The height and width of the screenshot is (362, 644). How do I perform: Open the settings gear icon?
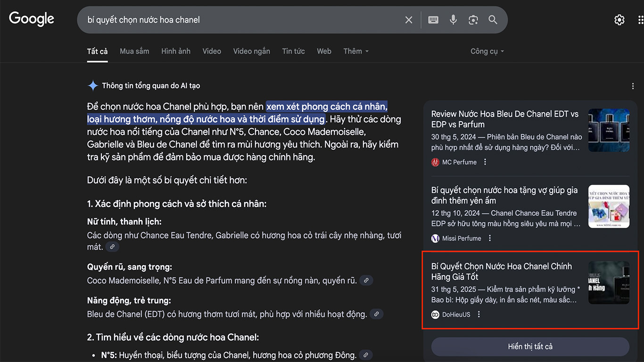click(x=619, y=20)
